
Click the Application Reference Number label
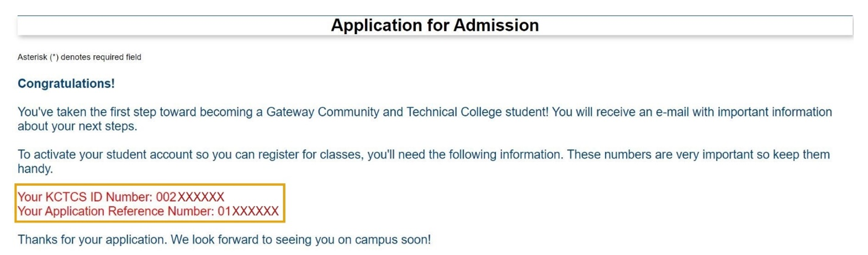[116, 211]
